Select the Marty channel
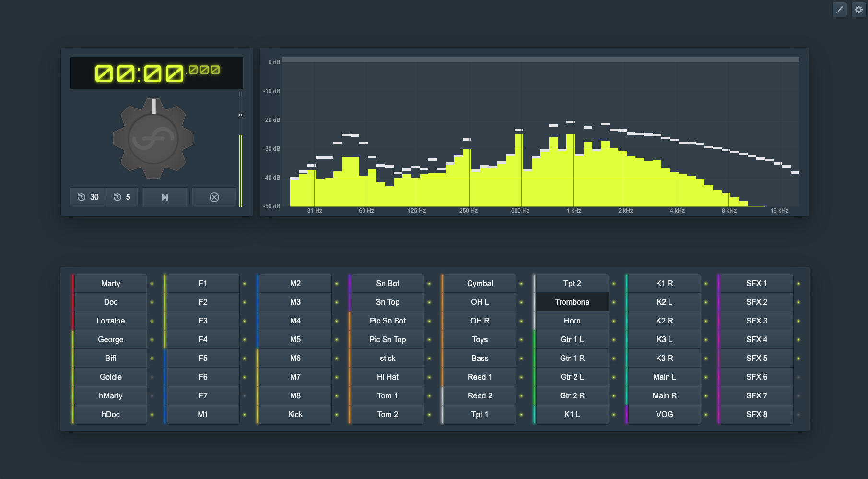Image resolution: width=868 pixels, height=479 pixels. pos(111,283)
